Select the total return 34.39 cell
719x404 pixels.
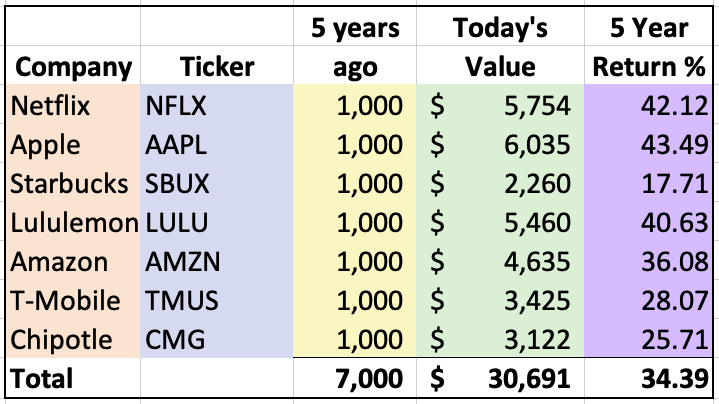[x=648, y=378]
